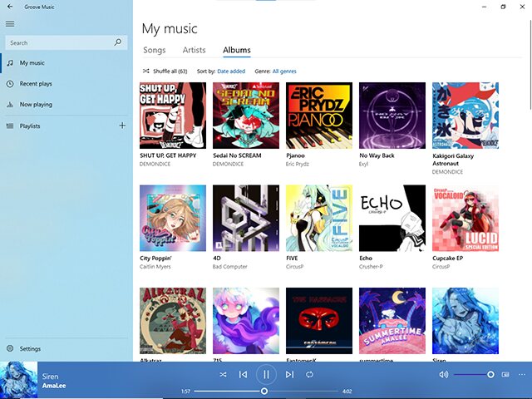Switch to the Artists tab

pos(194,50)
